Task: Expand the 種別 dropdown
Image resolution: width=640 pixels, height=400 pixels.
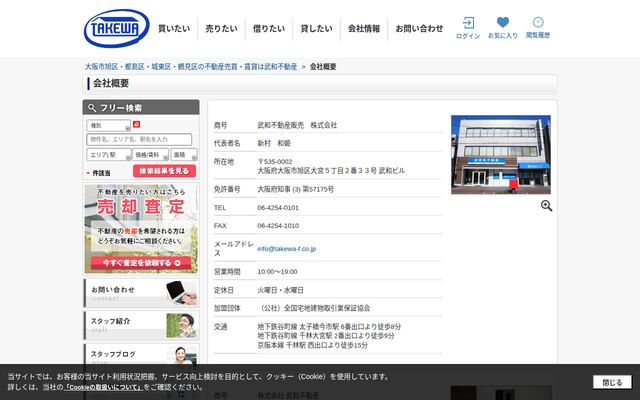Action: point(109,125)
